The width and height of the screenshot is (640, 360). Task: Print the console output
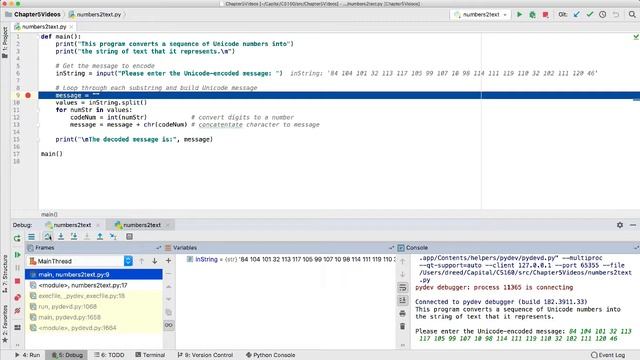click(x=402, y=313)
